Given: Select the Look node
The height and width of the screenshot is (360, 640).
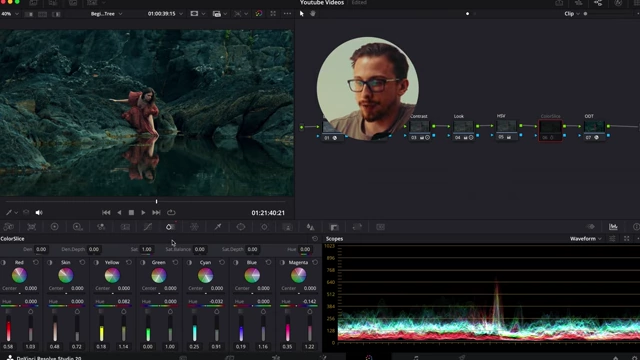Looking at the screenshot, I should [463, 129].
